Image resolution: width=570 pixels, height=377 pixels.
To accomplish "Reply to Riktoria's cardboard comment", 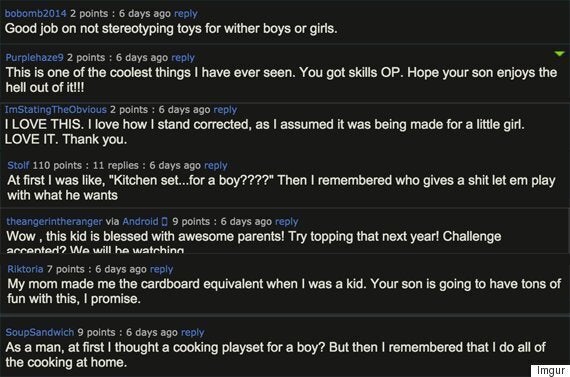I will 161,269.
